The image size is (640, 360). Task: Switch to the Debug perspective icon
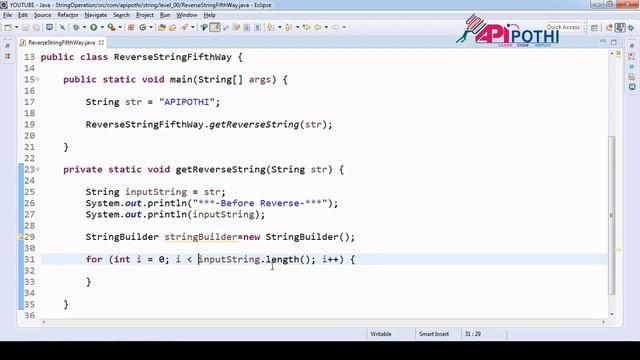coord(631,27)
